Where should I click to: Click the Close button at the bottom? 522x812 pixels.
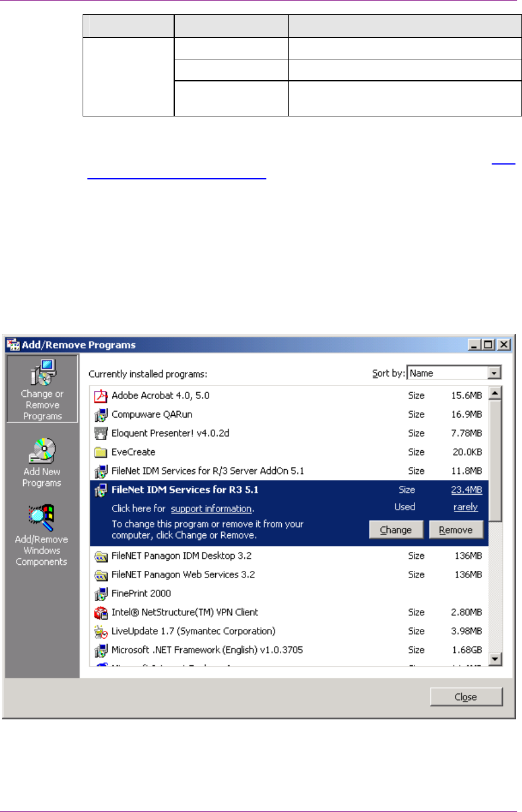pyautogui.click(x=467, y=697)
